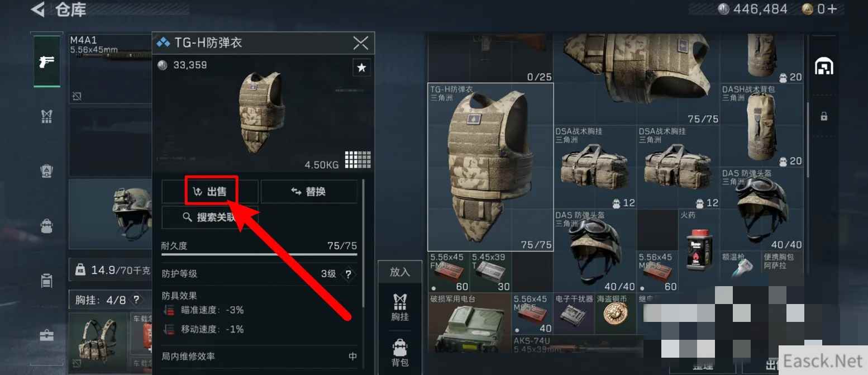Select the TG-H防弹衣 item in stash
This screenshot has width=868, height=375.
490,167
